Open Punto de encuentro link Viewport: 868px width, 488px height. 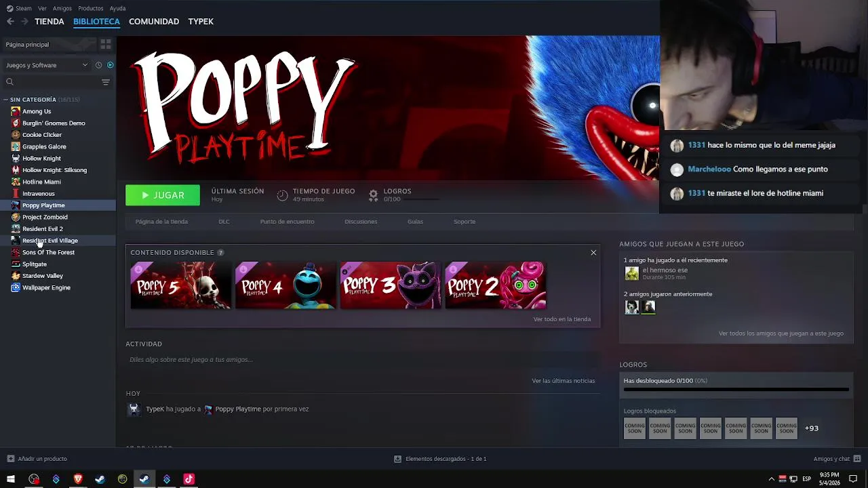coord(287,222)
